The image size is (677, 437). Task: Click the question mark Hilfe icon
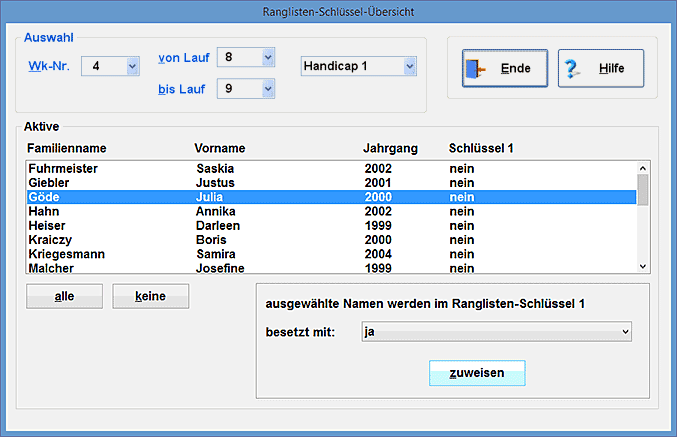(572, 69)
